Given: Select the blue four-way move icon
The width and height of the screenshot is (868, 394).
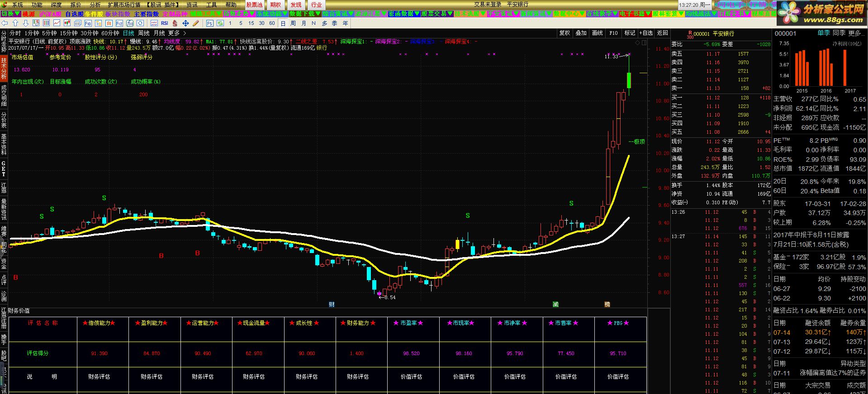Looking at the screenshot, I should (x=185, y=23).
